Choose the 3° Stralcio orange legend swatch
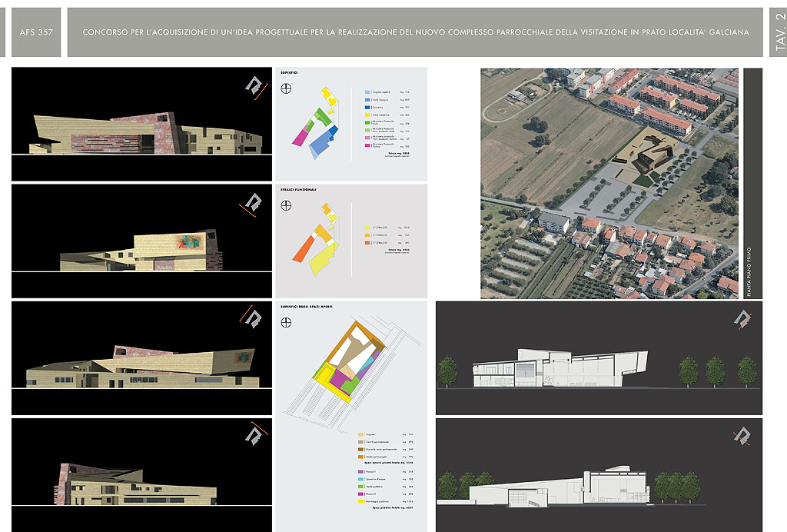787x532 pixels. (x=367, y=243)
